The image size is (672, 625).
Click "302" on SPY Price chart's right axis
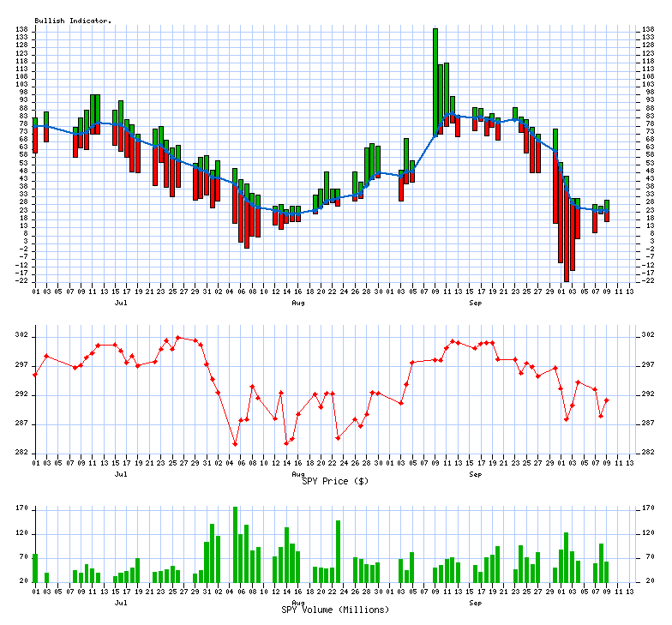point(649,336)
